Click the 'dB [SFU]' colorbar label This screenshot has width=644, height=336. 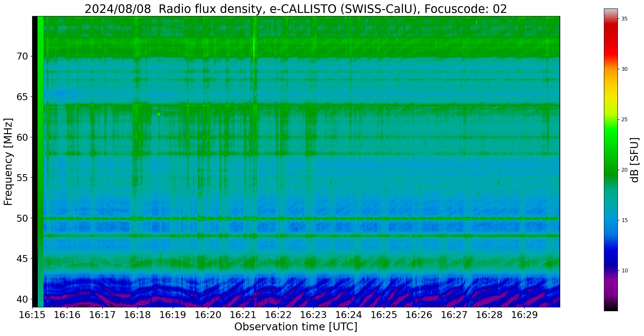click(x=635, y=160)
